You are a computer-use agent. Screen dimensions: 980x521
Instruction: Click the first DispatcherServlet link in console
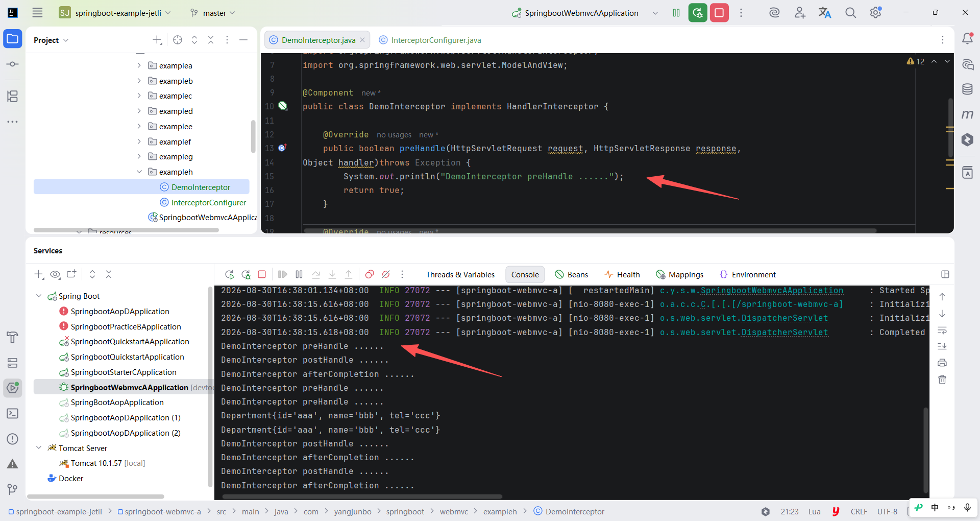point(785,318)
